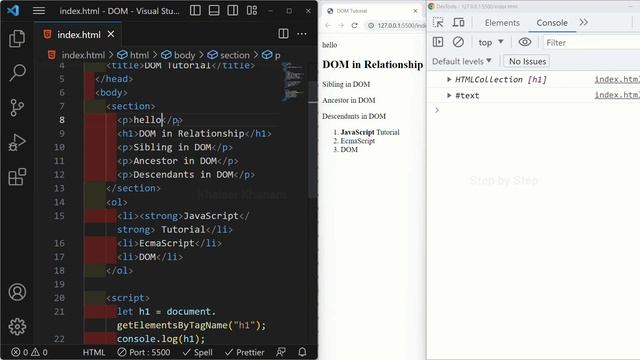The width and height of the screenshot is (640, 360).
Task: Expand the #text log entry
Action: 449,96
